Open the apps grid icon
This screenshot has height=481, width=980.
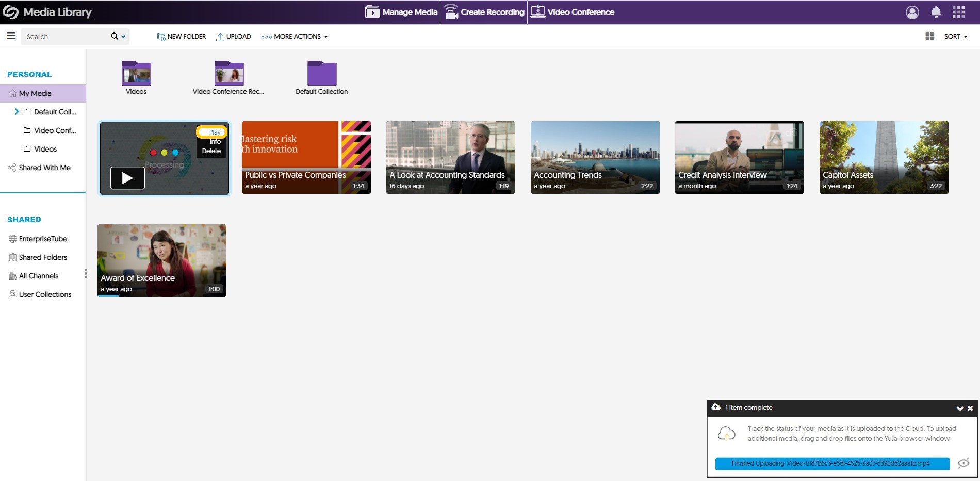pos(958,12)
